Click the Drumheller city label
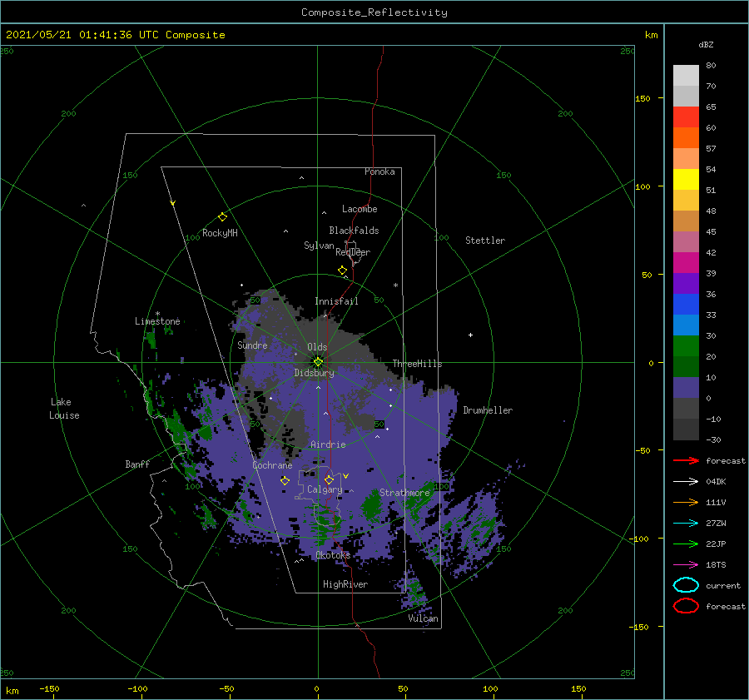This screenshot has height=700, width=749. [488, 410]
